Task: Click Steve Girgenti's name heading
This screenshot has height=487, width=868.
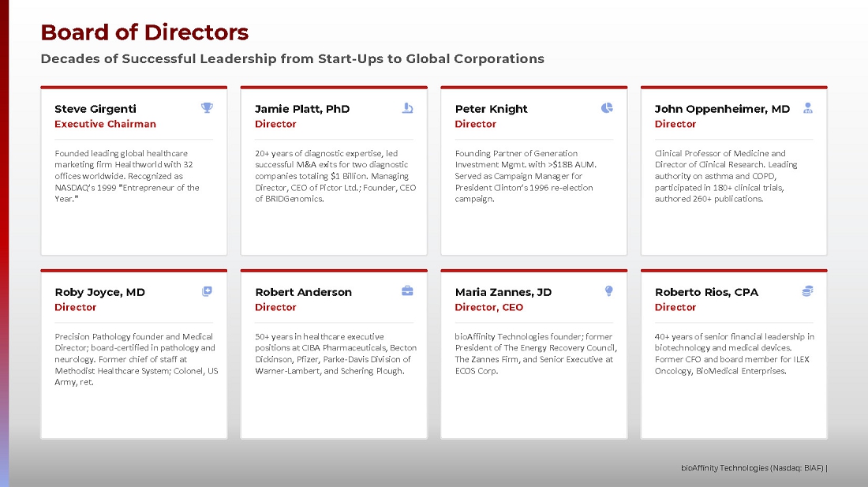Action: pos(95,109)
